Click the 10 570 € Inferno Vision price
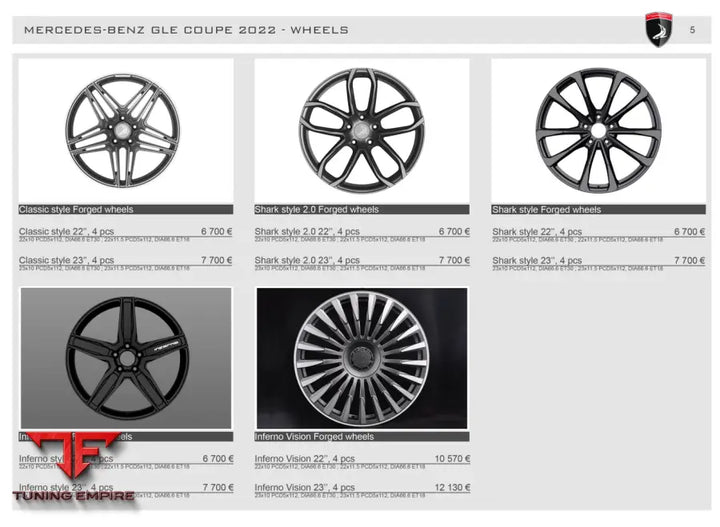Viewport: 720px width, 527px height. 451,459
